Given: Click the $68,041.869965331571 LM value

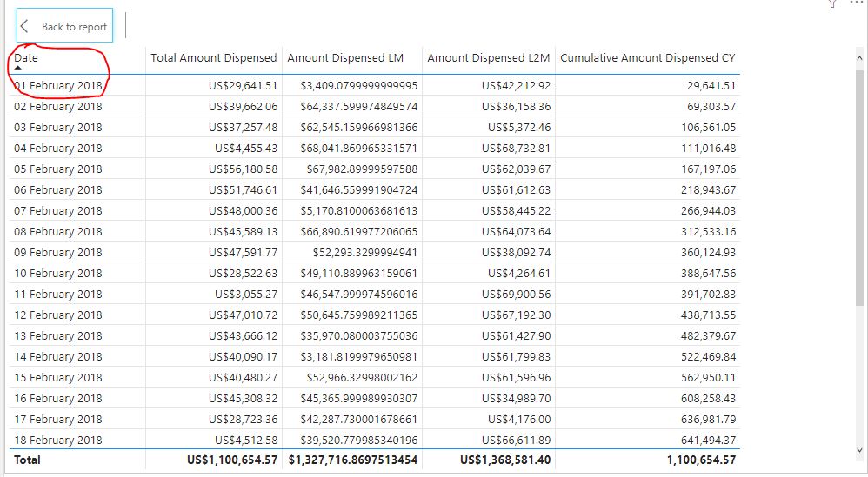Looking at the screenshot, I should coord(359,148).
